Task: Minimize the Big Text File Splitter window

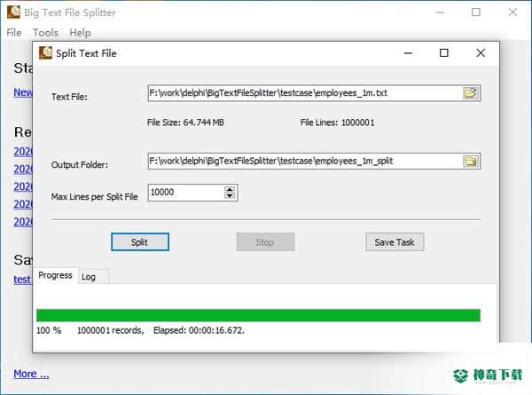Action: click(x=440, y=12)
